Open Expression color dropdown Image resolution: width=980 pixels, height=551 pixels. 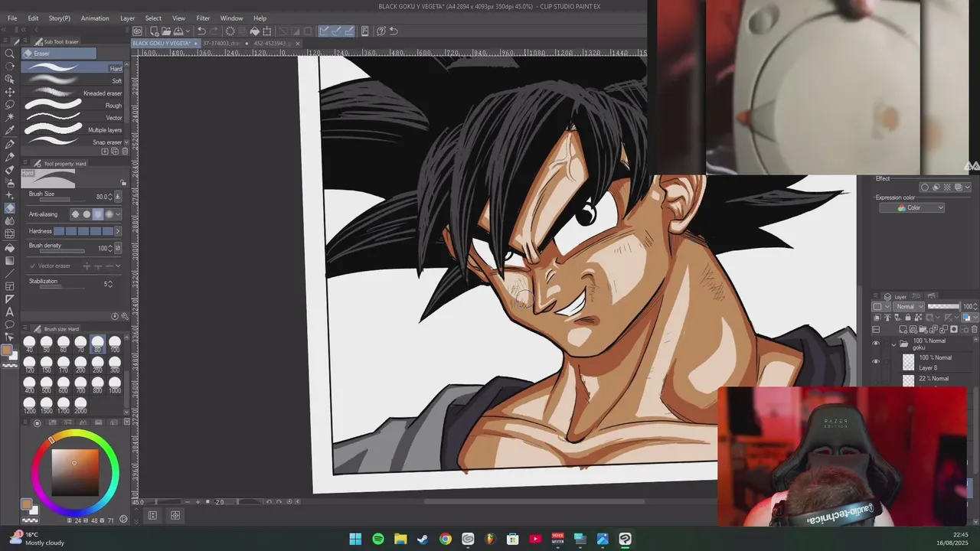(x=911, y=208)
